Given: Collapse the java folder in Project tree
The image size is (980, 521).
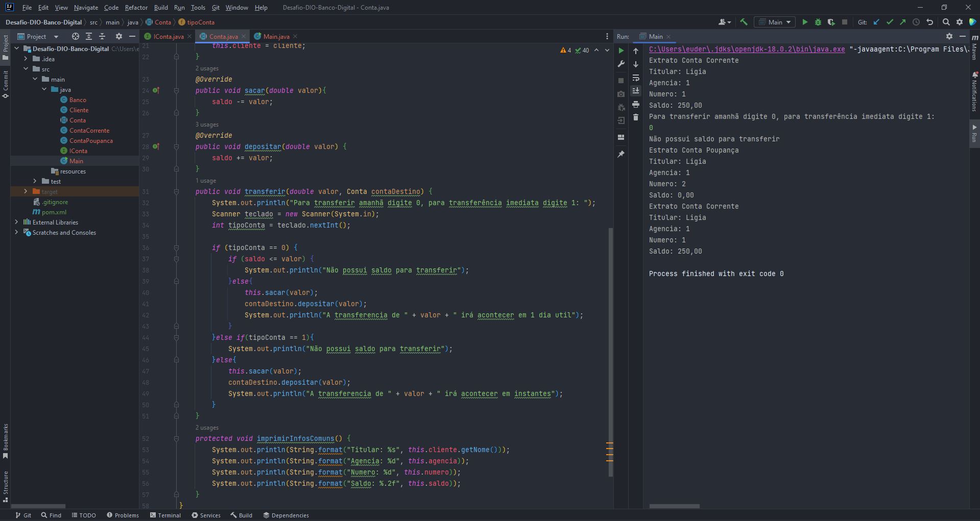Looking at the screenshot, I should (45, 89).
